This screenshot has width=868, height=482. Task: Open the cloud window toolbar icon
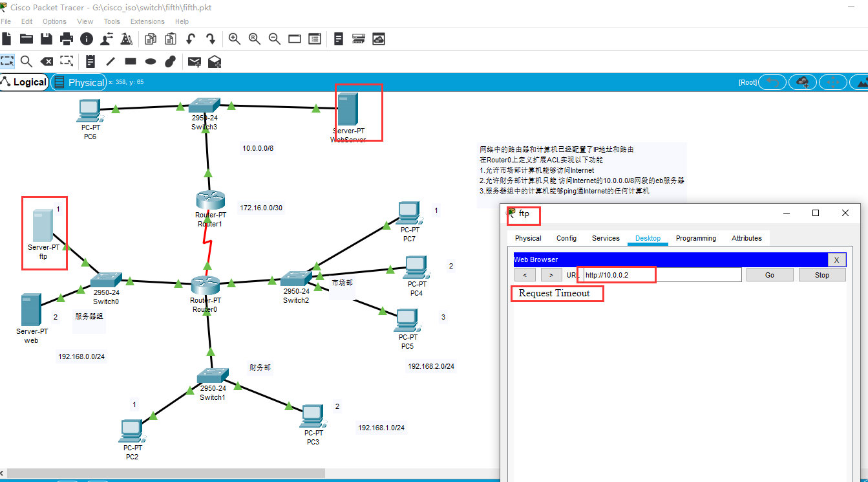379,39
